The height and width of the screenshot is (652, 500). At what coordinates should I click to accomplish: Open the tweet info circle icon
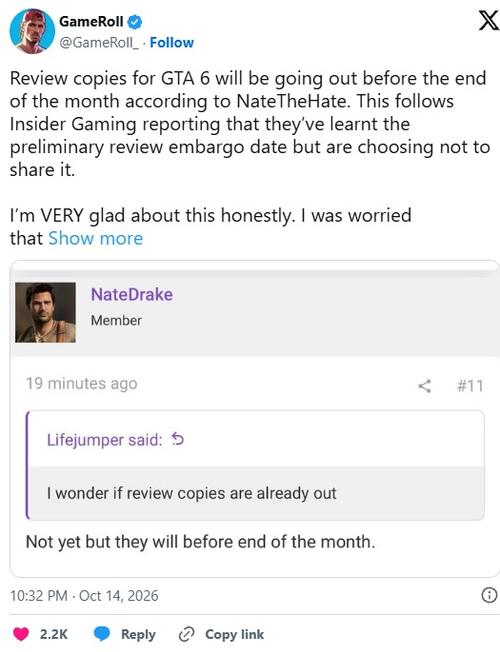(x=489, y=595)
